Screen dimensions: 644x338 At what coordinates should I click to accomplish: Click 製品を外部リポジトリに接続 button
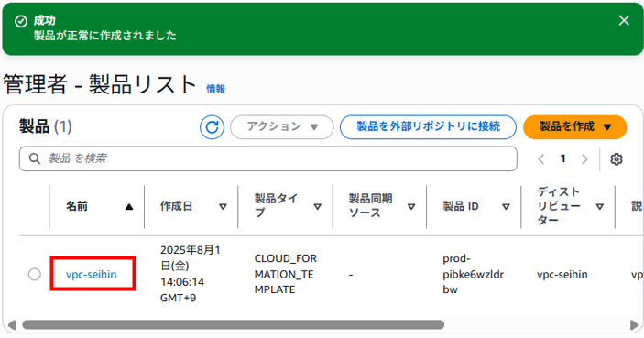click(x=428, y=127)
